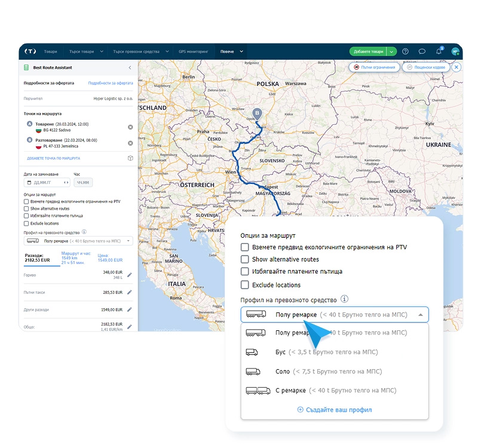Click the B destination marker on the map

tap(258, 114)
